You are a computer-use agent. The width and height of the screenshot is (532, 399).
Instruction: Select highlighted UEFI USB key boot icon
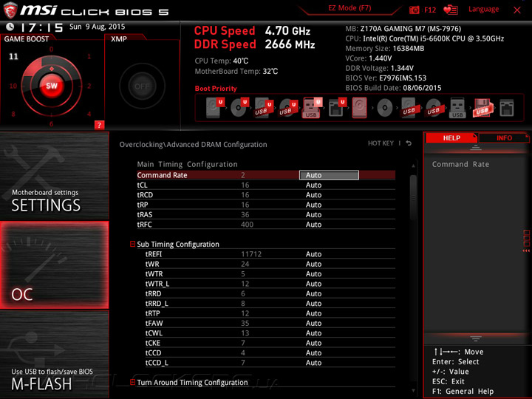312,108
